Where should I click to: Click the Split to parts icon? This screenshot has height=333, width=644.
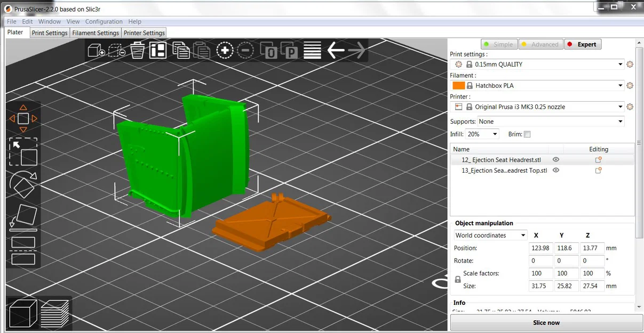(290, 51)
